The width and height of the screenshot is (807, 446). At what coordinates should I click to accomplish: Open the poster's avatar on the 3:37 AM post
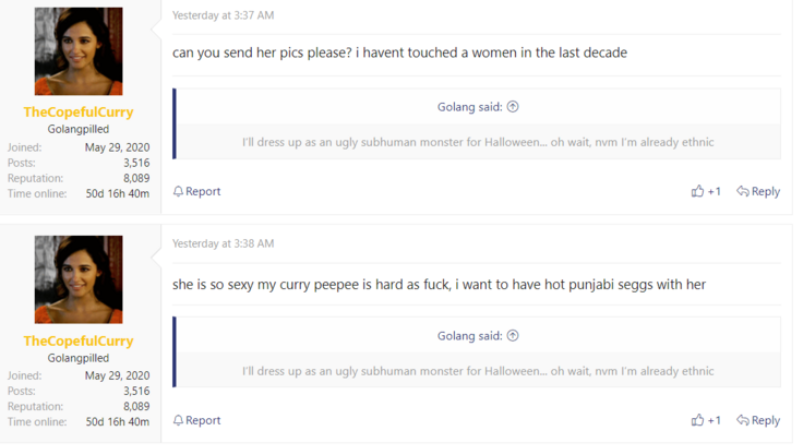(x=78, y=51)
